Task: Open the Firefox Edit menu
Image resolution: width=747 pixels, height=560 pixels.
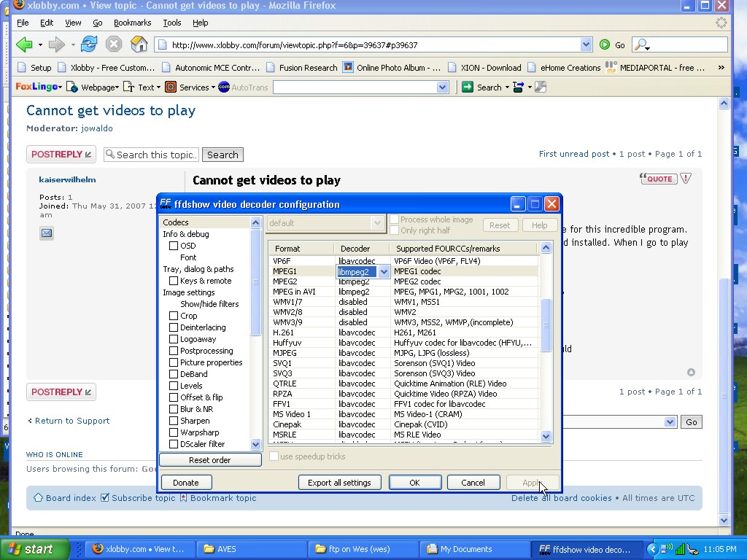Action: coord(47,23)
